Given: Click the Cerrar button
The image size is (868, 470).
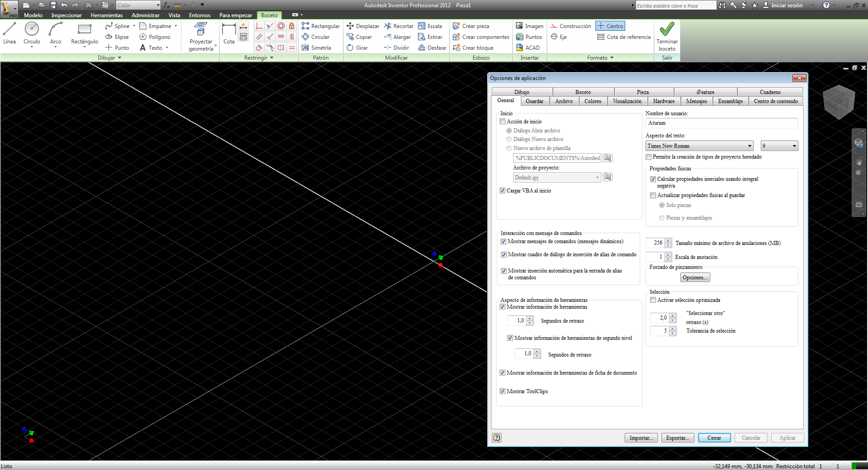Looking at the screenshot, I should tap(714, 438).
